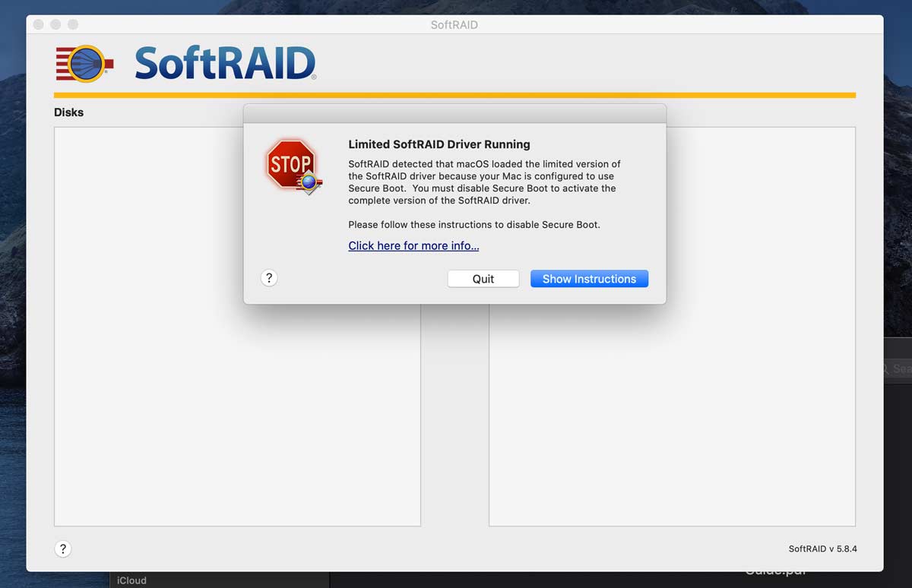The height and width of the screenshot is (588, 912).
Task: Click the 'Please follow these instructions' text line
Action: pos(474,224)
